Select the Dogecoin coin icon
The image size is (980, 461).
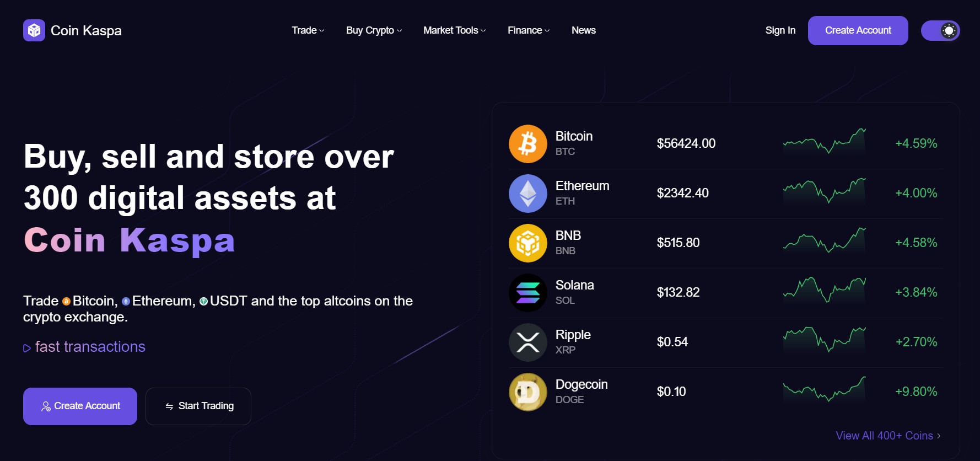click(528, 392)
